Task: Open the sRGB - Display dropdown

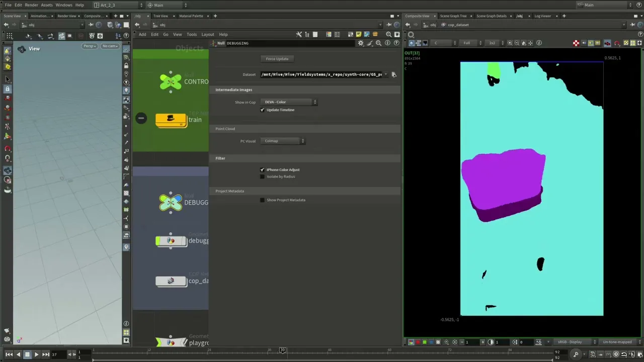Action: coord(575,342)
